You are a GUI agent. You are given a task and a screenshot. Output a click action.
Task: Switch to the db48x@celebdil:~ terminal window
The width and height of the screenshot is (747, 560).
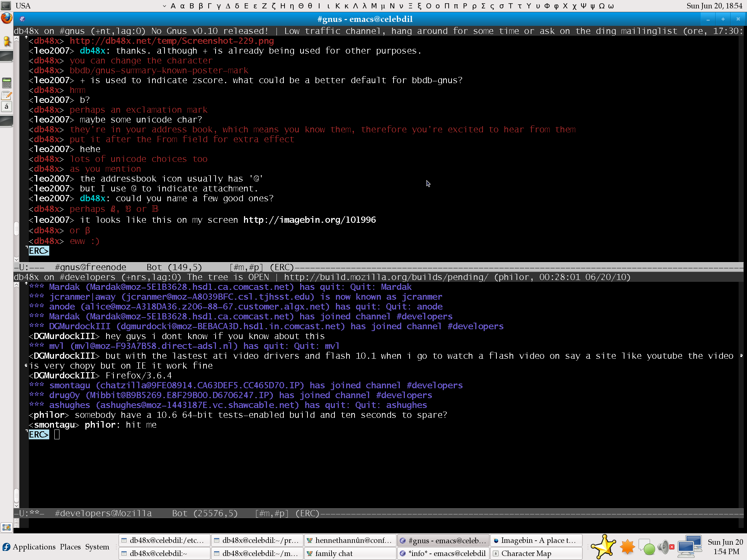165,553
